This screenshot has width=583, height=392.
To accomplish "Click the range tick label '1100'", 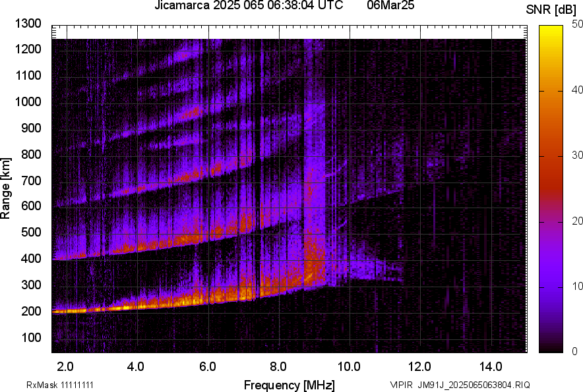I will (x=28, y=76).
